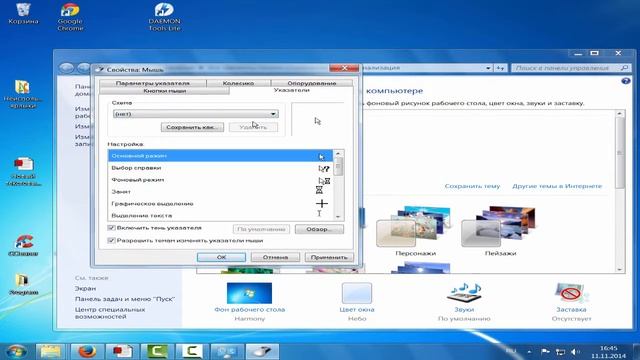The image size is (640, 360).
Task: Open the address bar history dropdown arrow
Action: (x=488, y=68)
